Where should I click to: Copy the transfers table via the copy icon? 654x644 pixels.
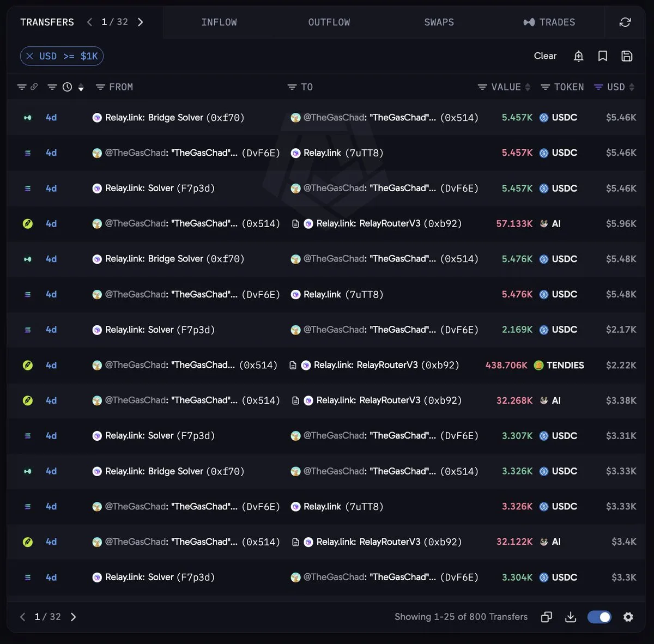point(546,617)
